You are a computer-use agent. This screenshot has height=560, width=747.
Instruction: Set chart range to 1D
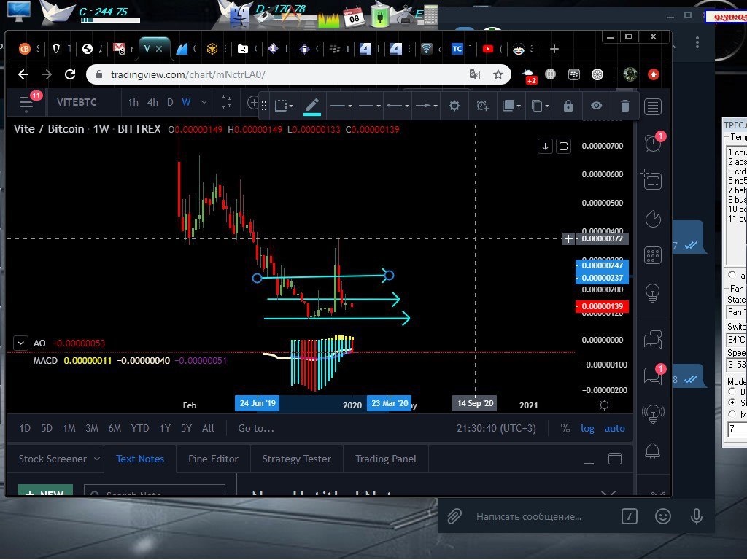tap(25, 429)
